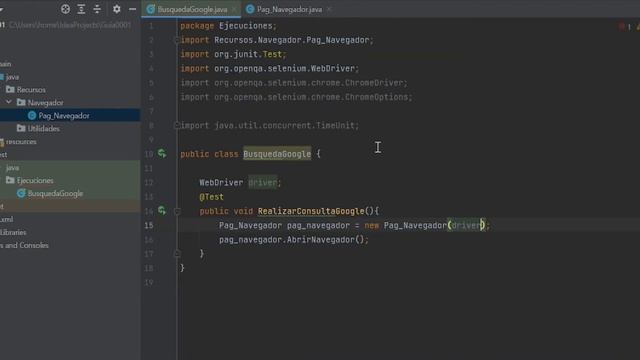Click the RealizarConsultaGoogle method name

[x=311, y=211]
